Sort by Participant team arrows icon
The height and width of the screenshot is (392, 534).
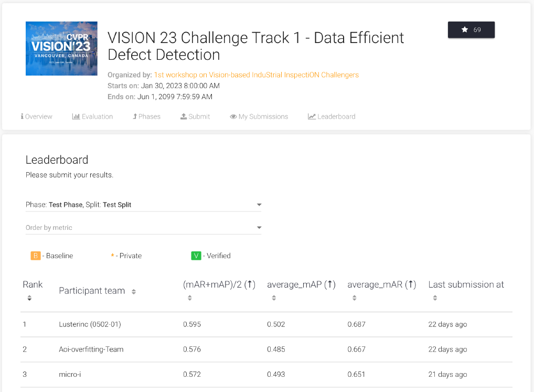pos(134,292)
